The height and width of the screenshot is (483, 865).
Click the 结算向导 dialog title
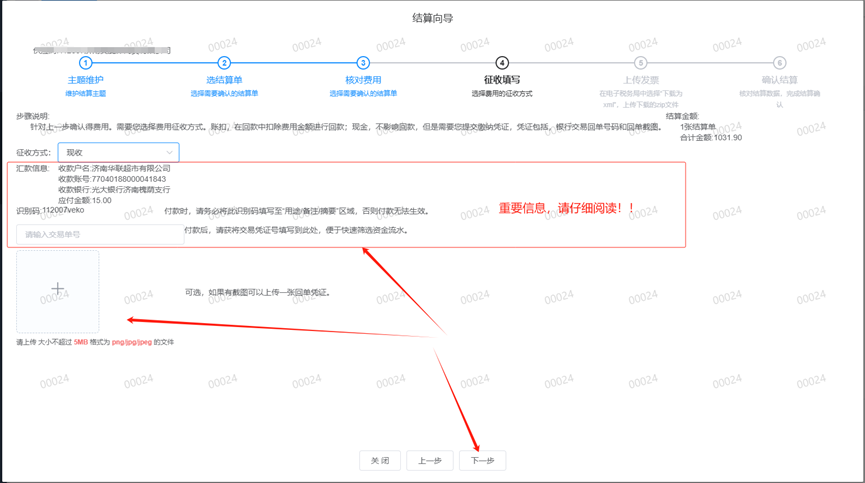click(432, 18)
